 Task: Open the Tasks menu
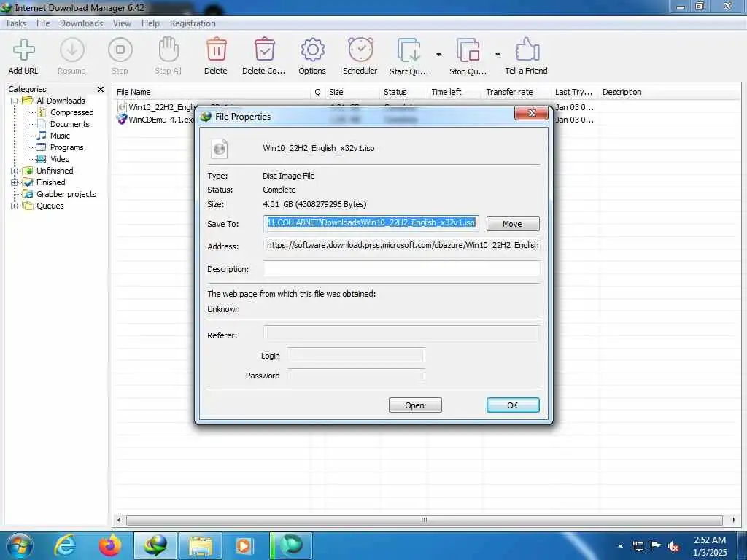(16, 23)
